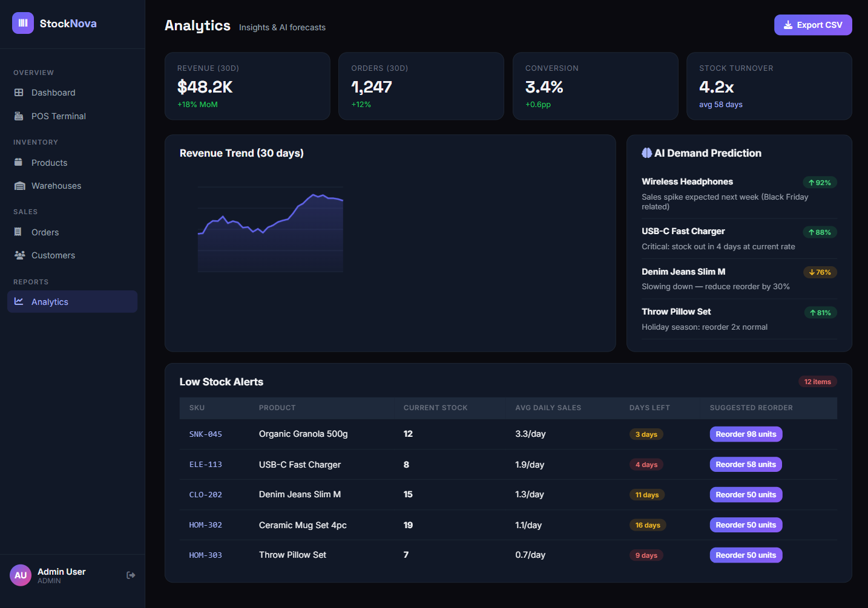Click the avg 58 days text
Screen dimensions: 868x608
[721, 105]
